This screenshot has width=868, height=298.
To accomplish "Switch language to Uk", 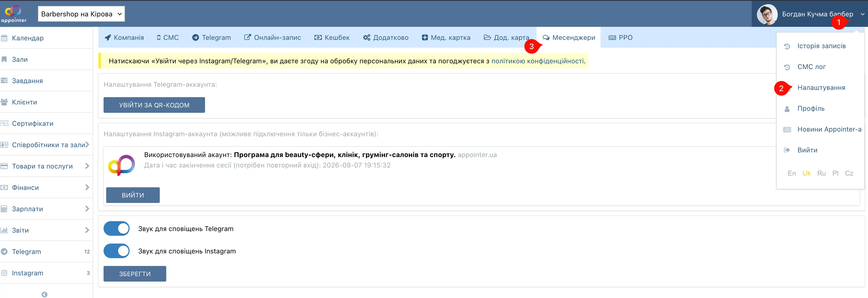I will (806, 173).
